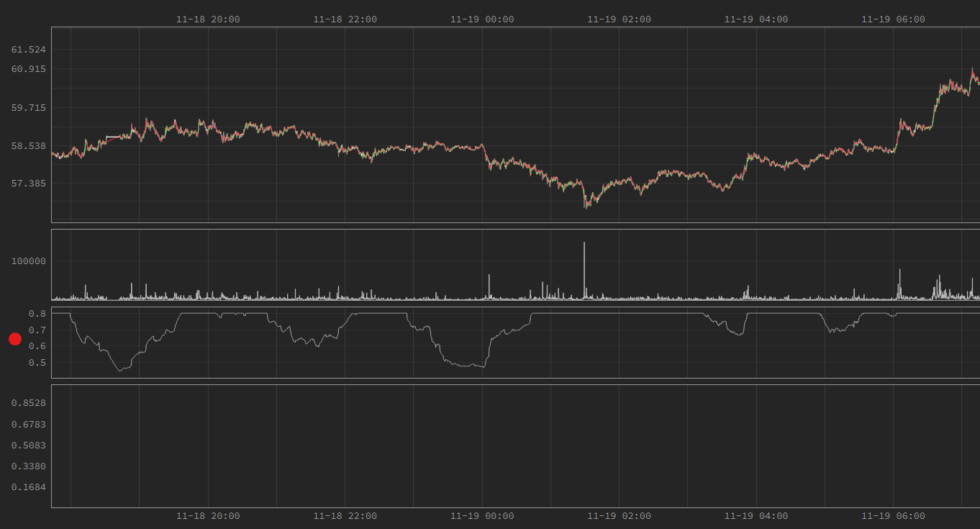
Task: Click the 11-19 06:00 label on bottom axis
Action: tap(893, 516)
